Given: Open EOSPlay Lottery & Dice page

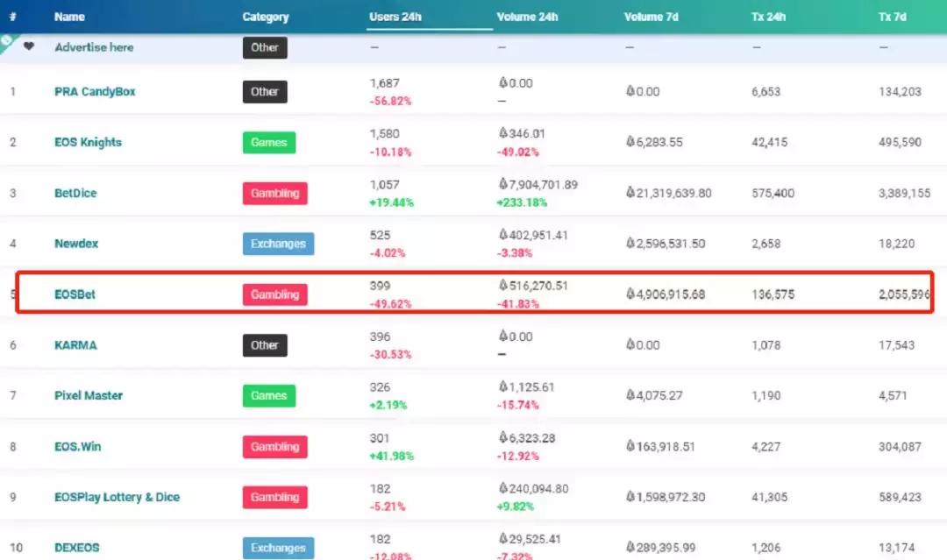Looking at the screenshot, I should click(x=117, y=497).
